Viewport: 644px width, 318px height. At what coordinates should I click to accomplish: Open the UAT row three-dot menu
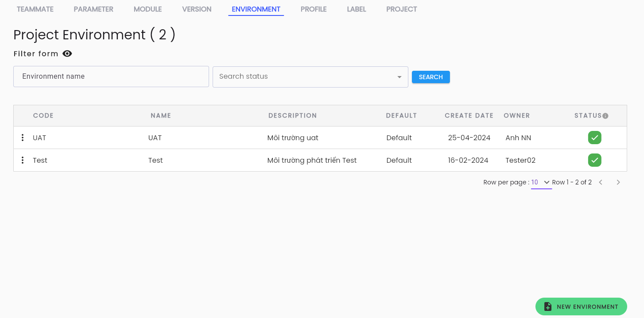click(23, 138)
